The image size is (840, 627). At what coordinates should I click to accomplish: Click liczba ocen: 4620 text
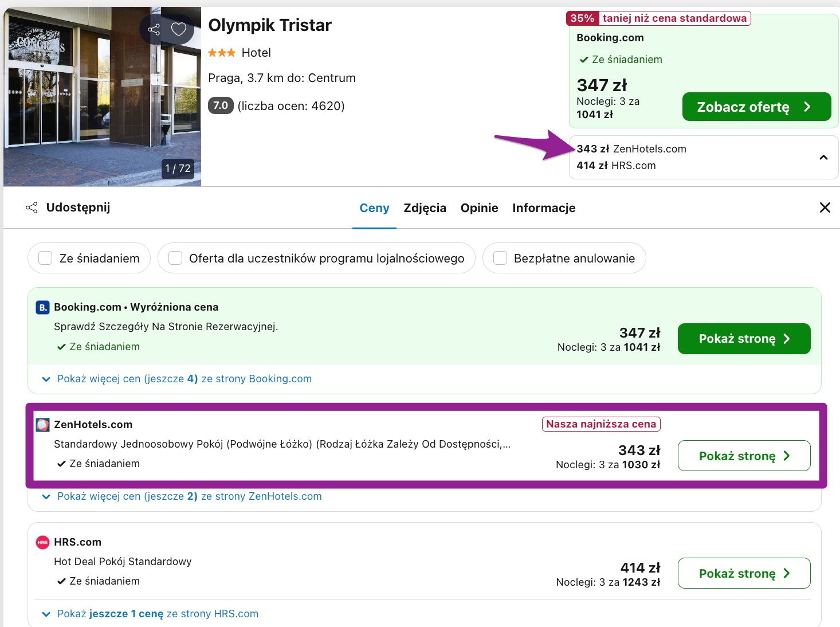(x=291, y=106)
